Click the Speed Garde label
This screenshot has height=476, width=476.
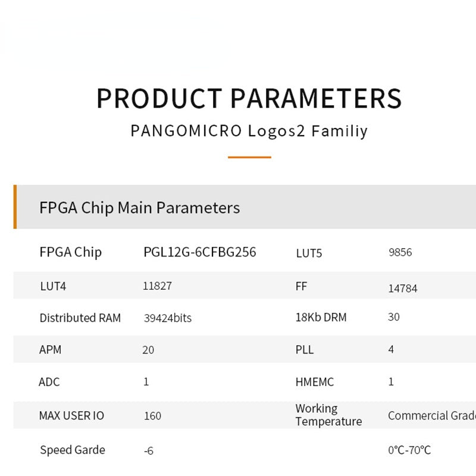click(x=72, y=450)
